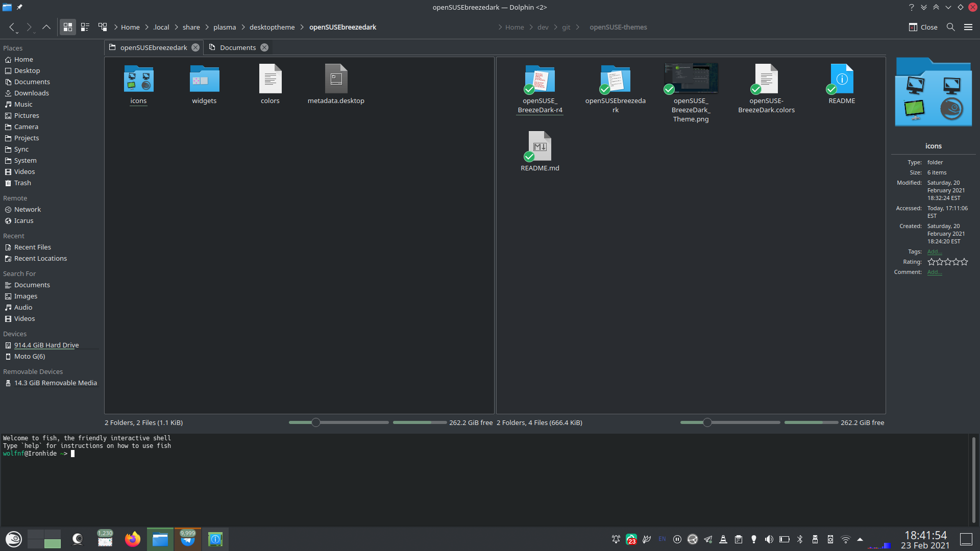Navigate to desktoptheme in the breadcrumb
The width and height of the screenshot is (980, 551).
tap(272, 27)
